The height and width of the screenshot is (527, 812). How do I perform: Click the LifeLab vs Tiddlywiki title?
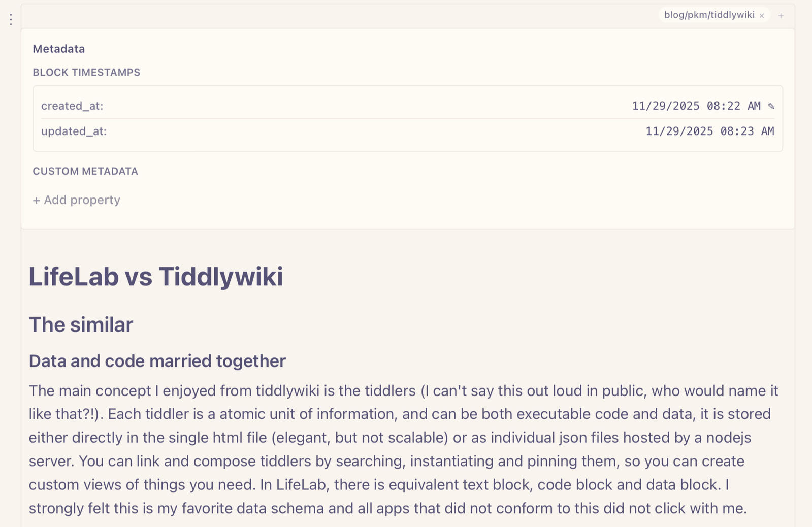click(x=156, y=277)
